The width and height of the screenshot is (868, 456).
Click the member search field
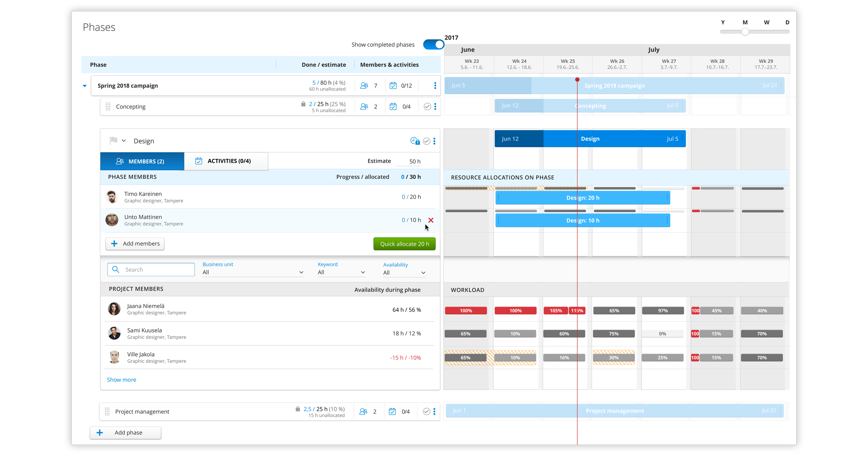click(151, 269)
